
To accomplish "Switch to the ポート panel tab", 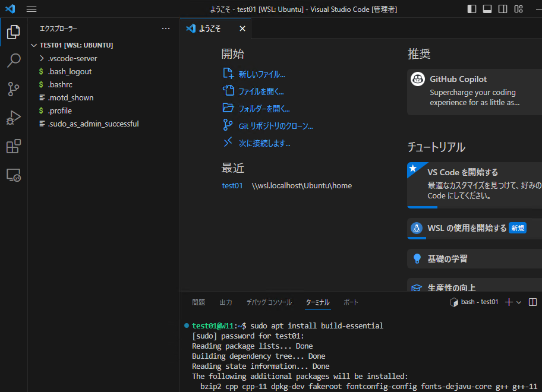I will [x=351, y=302].
